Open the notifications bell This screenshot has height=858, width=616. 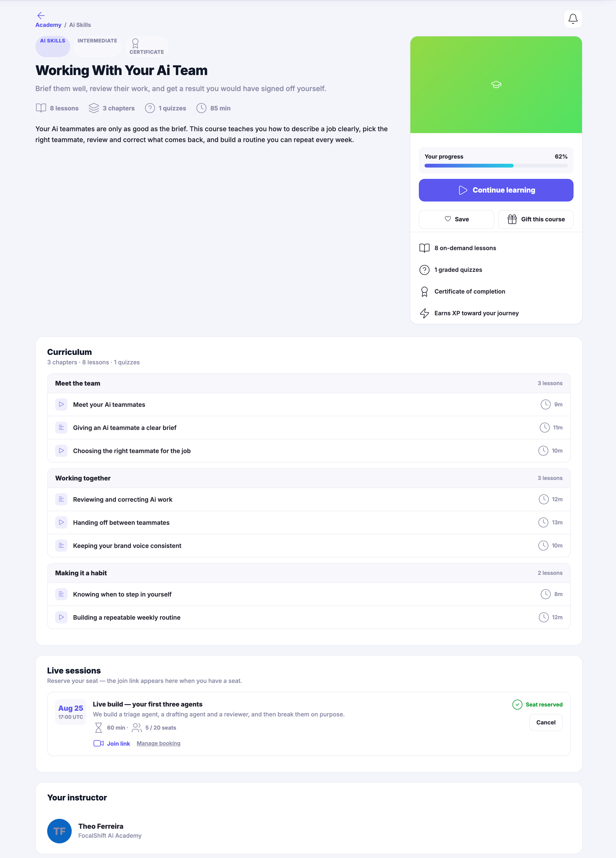point(573,19)
